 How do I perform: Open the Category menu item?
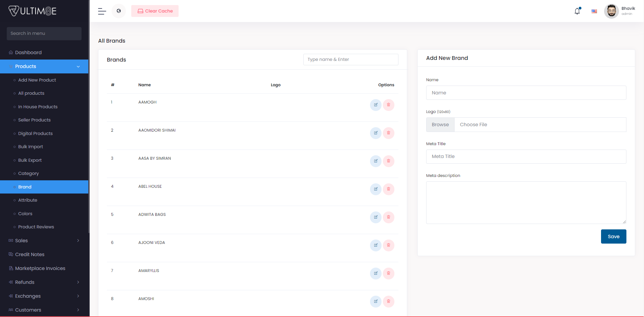(28, 174)
